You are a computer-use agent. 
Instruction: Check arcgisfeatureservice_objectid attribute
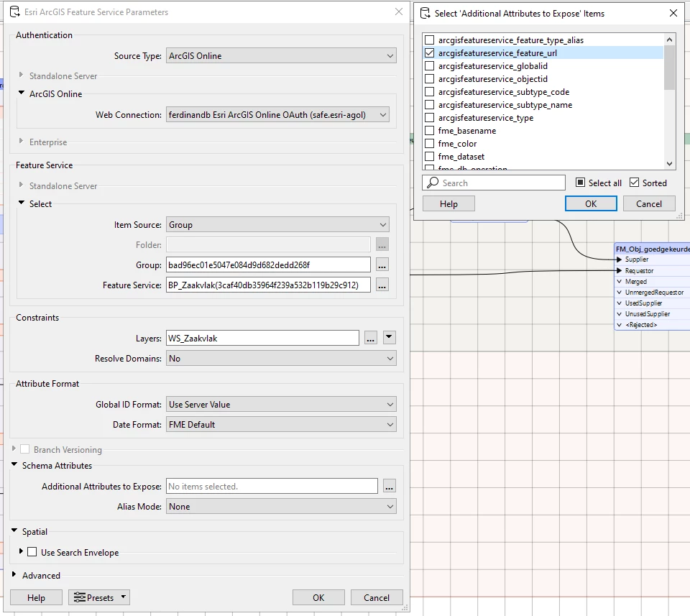[430, 79]
